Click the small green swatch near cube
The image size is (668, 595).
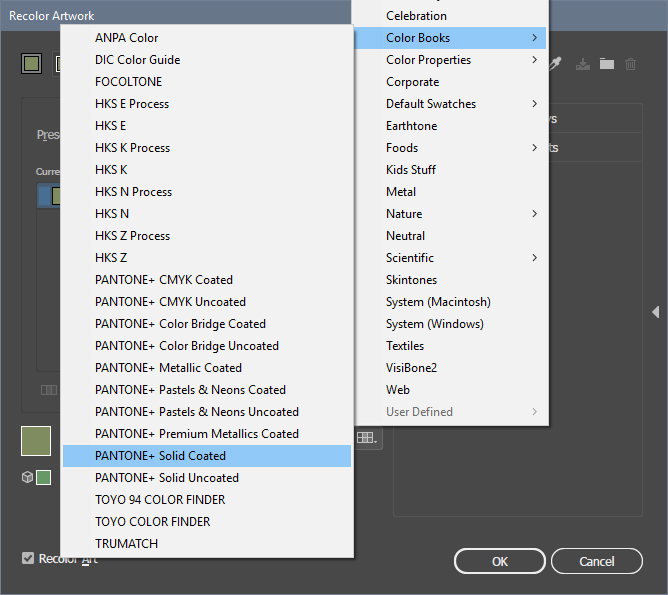(43, 477)
